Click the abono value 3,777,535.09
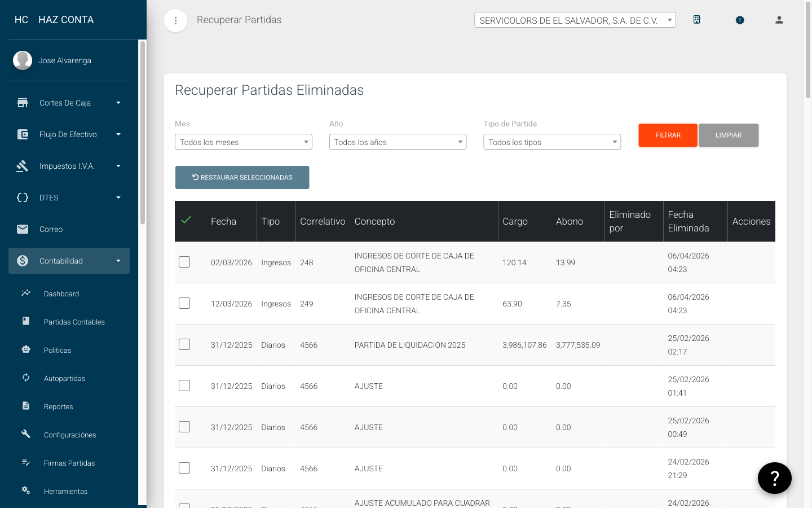 (x=578, y=345)
